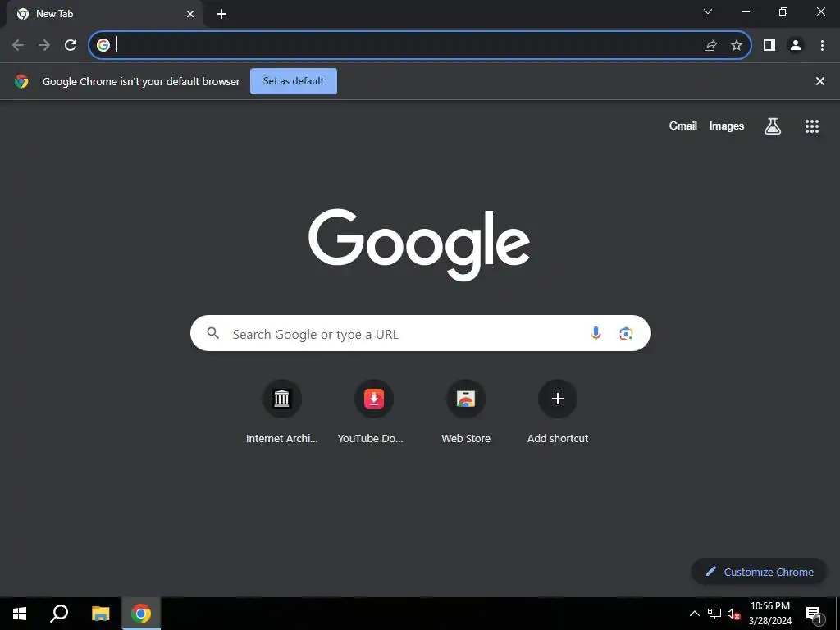Image resolution: width=840 pixels, height=630 pixels.
Task: Go back with the back arrow
Action: [18, 45]
